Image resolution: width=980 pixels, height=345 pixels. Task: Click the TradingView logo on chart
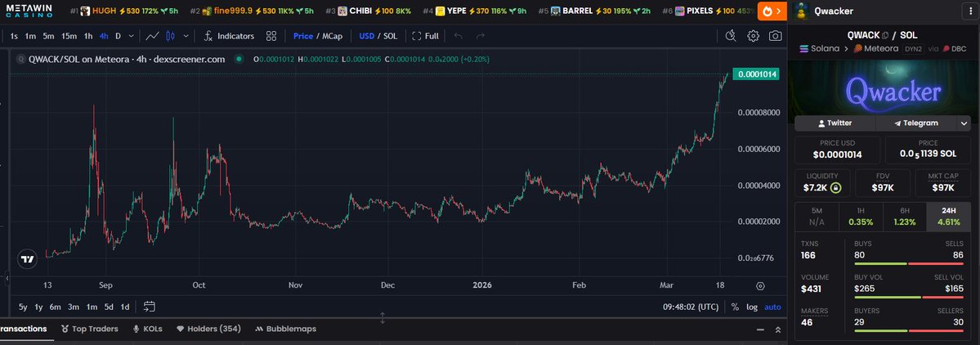(27, 258)
